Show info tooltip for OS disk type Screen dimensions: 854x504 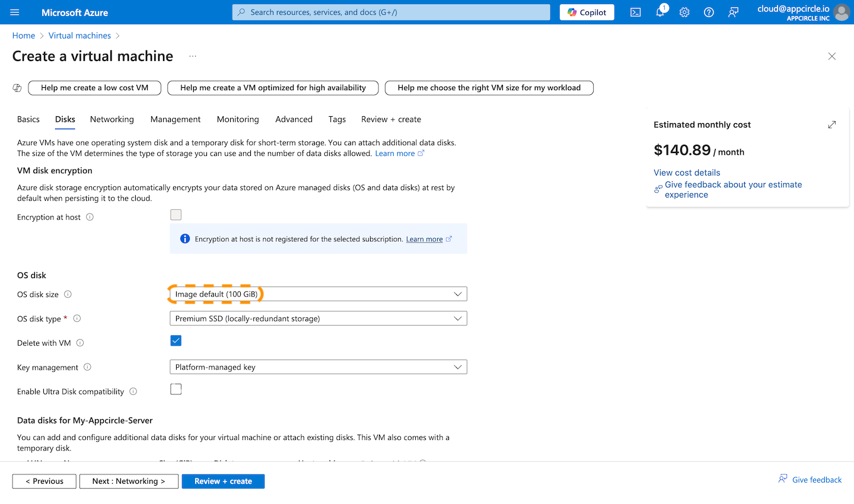(x=77, y=318)
